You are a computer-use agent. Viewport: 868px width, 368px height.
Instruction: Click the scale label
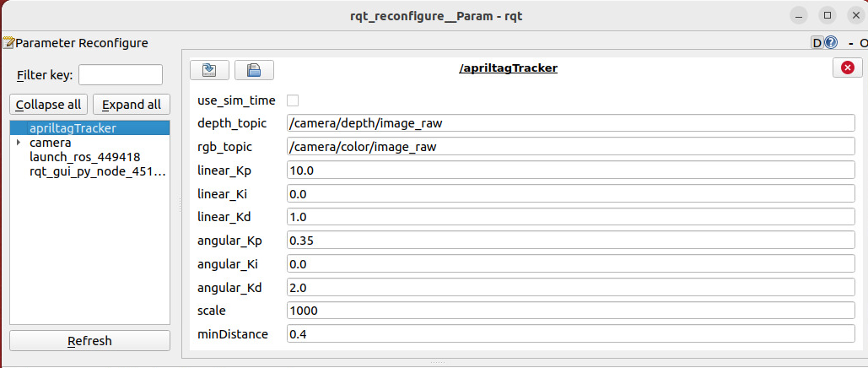coord(212,311)
